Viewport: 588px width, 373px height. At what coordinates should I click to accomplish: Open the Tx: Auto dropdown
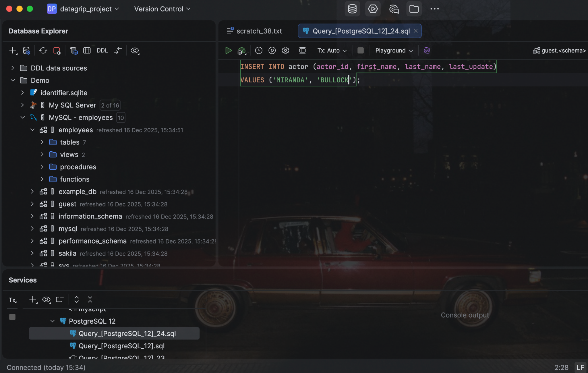332,51
